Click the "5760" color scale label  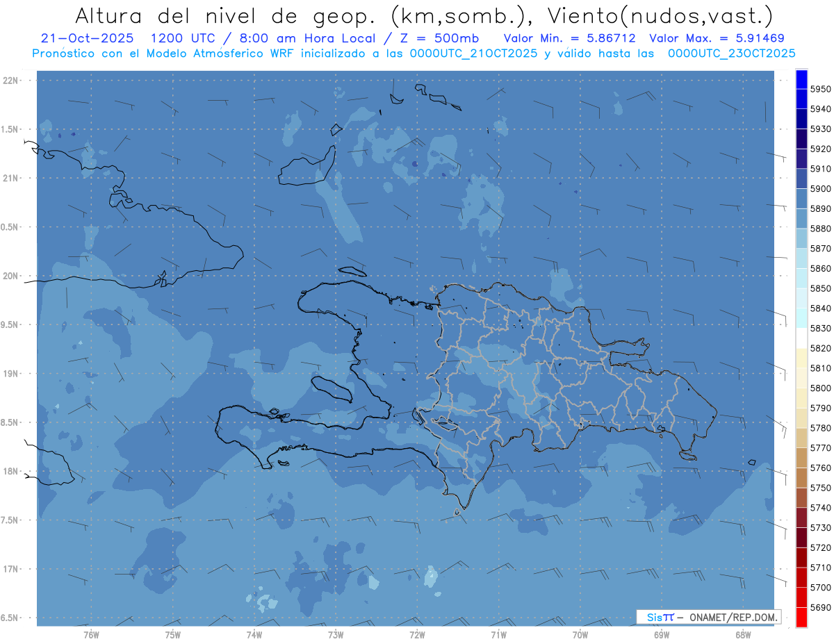(821, 468)
